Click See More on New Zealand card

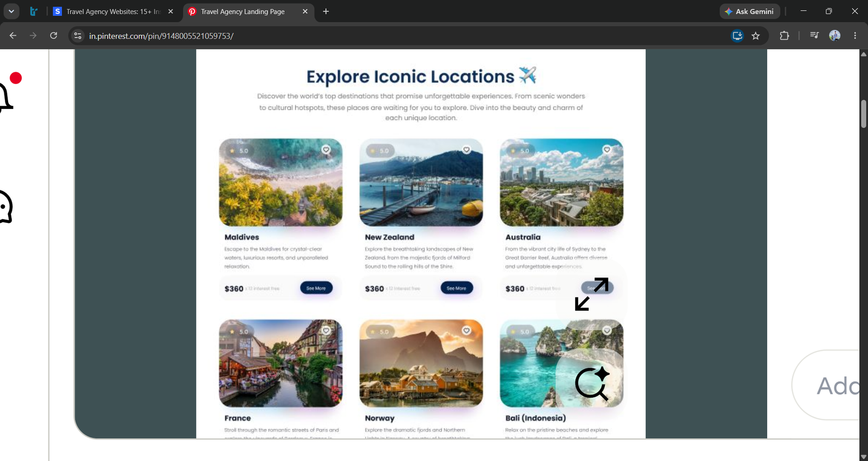(x=457, y=288)
